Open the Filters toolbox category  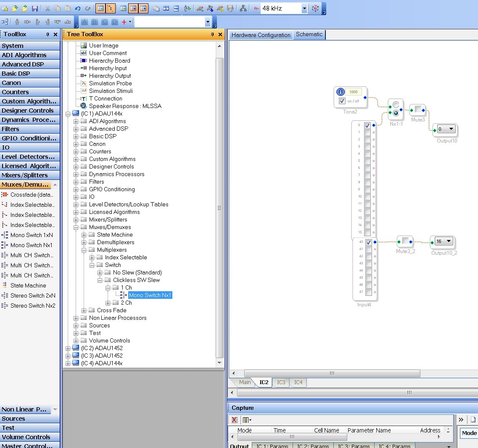pyautogui.click(x=30, y=129)
